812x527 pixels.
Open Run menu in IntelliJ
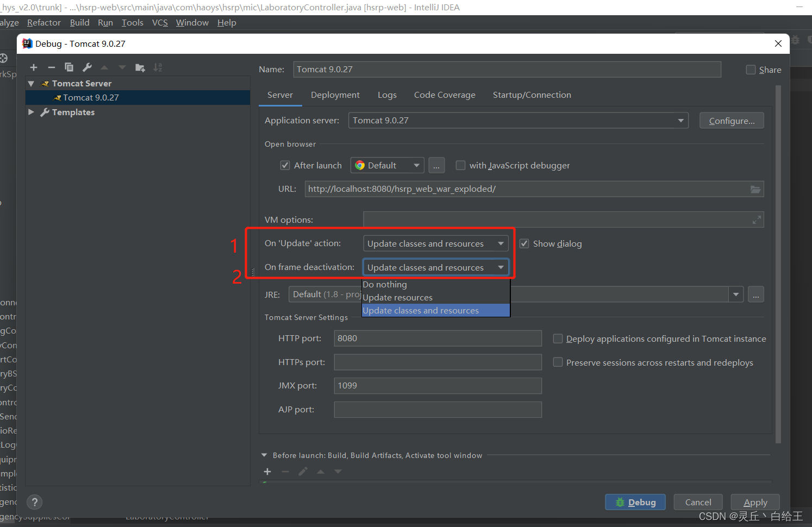point(105,23)
